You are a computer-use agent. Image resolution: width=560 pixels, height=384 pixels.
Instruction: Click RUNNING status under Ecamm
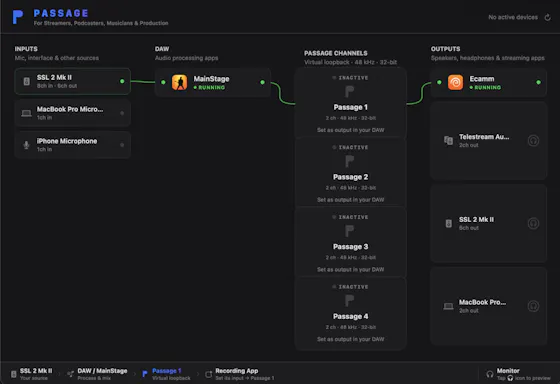485,88
